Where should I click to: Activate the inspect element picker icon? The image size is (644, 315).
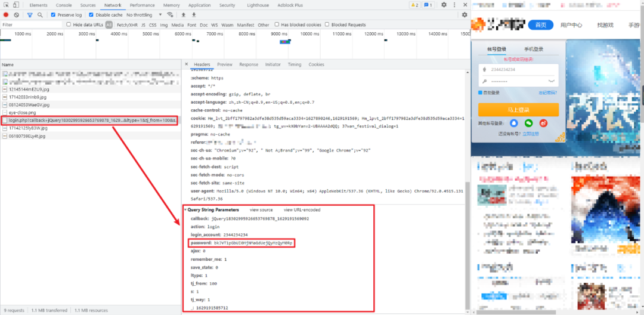coord(6,5)
